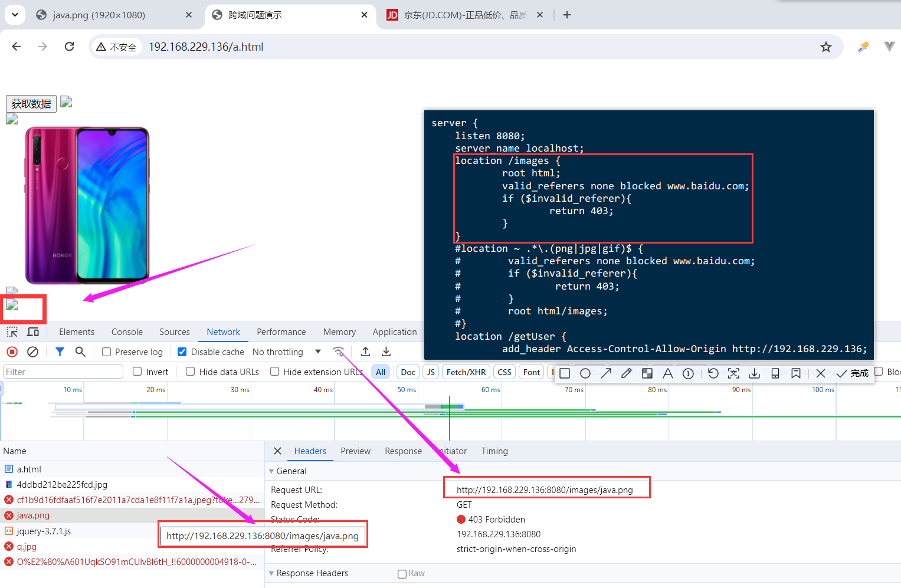Focus the network Filter input

point(63,372)
